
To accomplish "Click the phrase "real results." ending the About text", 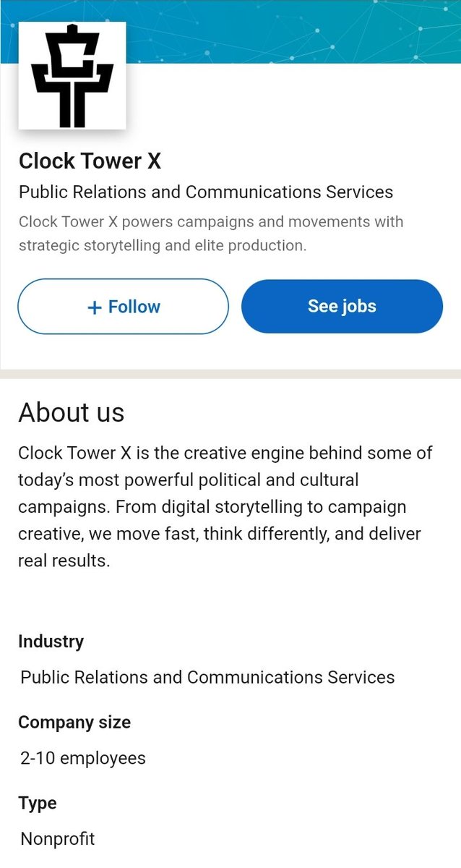I will pos(64,561).
